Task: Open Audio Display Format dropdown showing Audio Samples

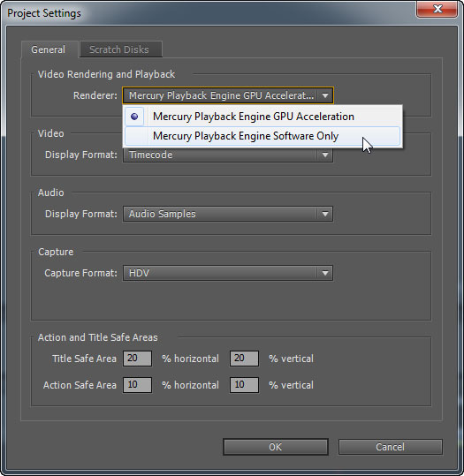Action: (x=228, y=214)
